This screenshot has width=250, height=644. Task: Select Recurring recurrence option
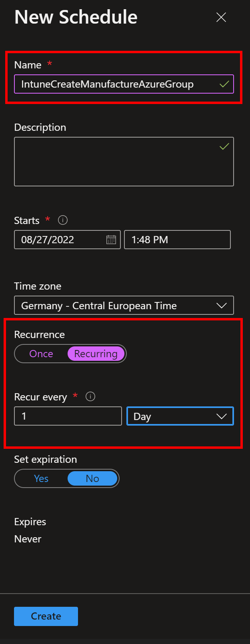click(96, 354)
